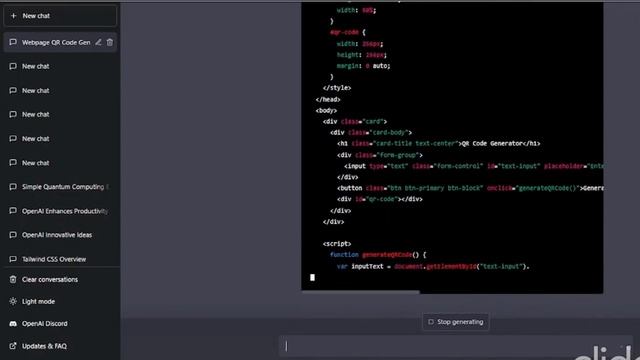Click the </style> closing tag in code
This screenshot has height=360, width=640.
coord(337,88)
